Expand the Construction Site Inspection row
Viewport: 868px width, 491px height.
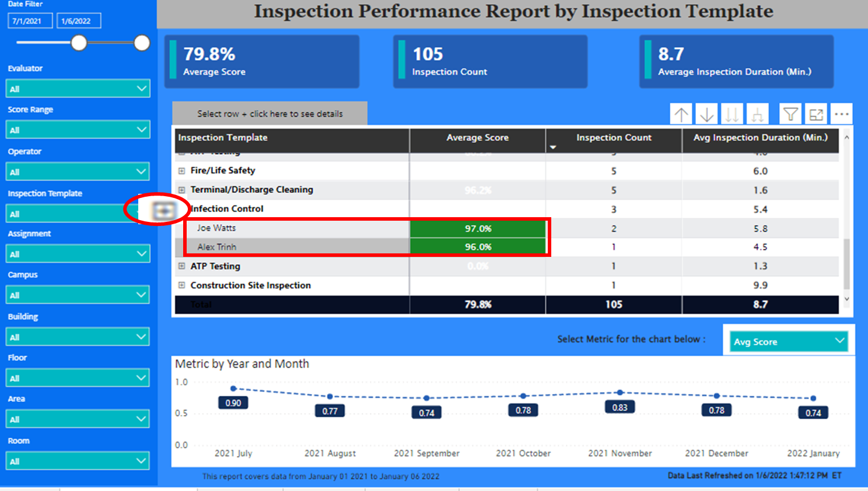coord(181,285)
